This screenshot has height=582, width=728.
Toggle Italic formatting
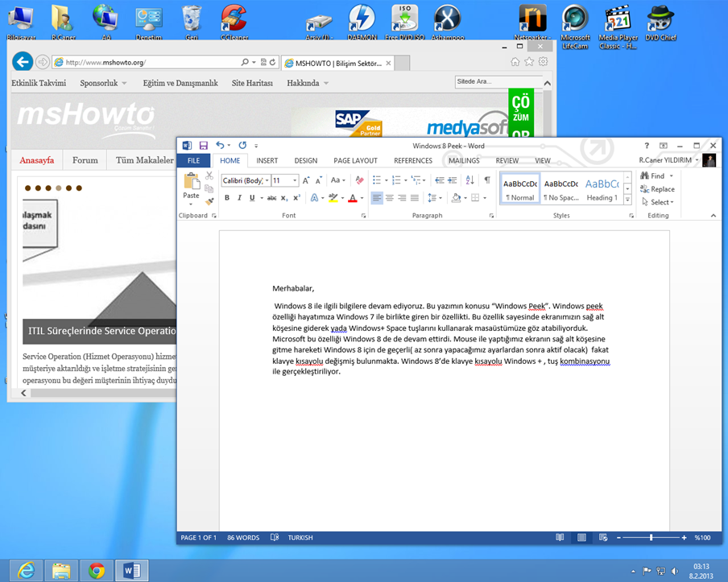(239, 198)
